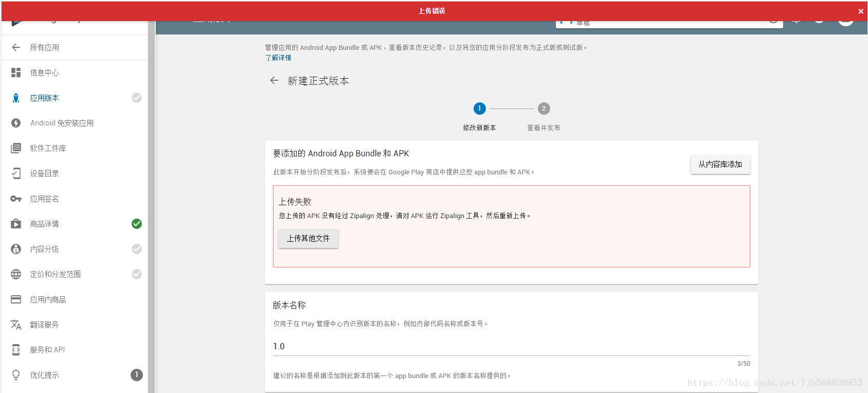Click the 上传其他文件 button

[309, 239]
